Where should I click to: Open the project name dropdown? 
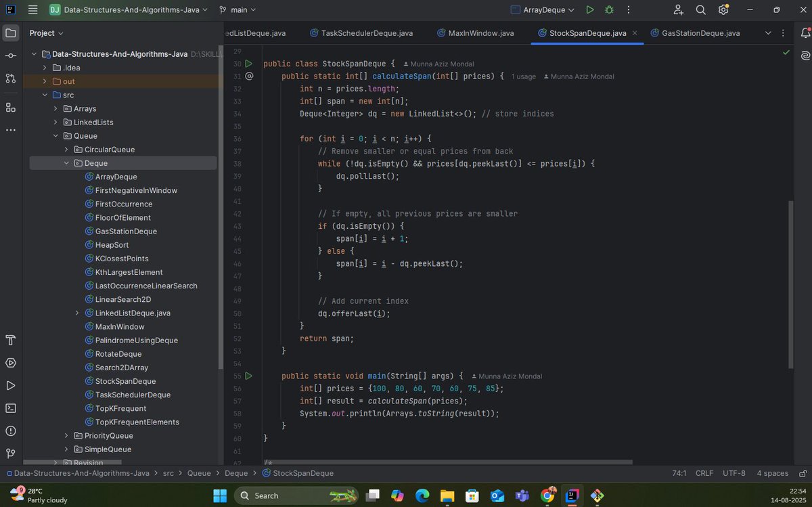pos(129,10)
